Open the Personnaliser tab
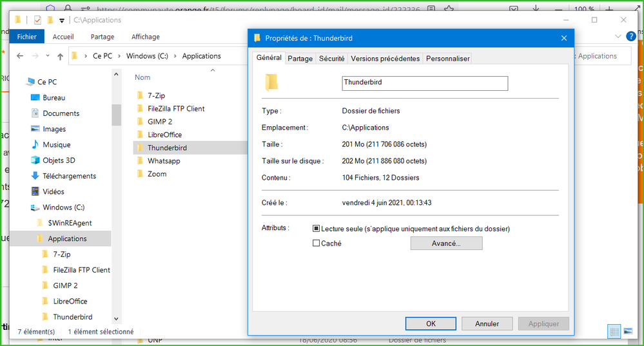Viewport: 644px width, 346px height. 447,59
